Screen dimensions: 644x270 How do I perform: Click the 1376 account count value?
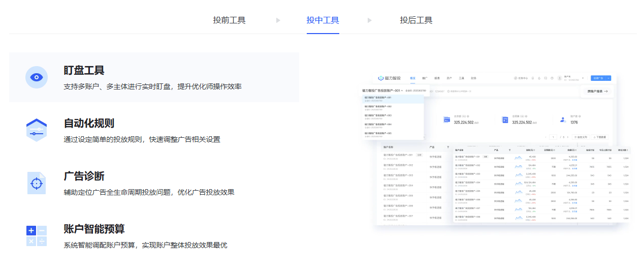pos(574,122)
